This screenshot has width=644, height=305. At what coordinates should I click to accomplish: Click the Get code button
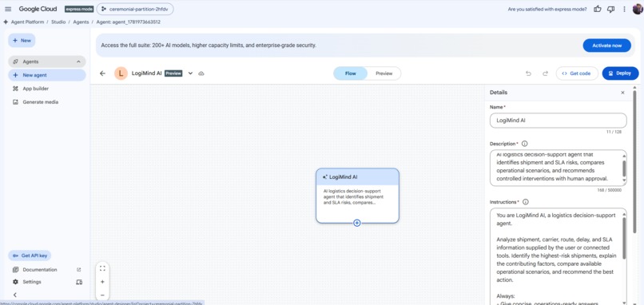[x=577, y=73]
